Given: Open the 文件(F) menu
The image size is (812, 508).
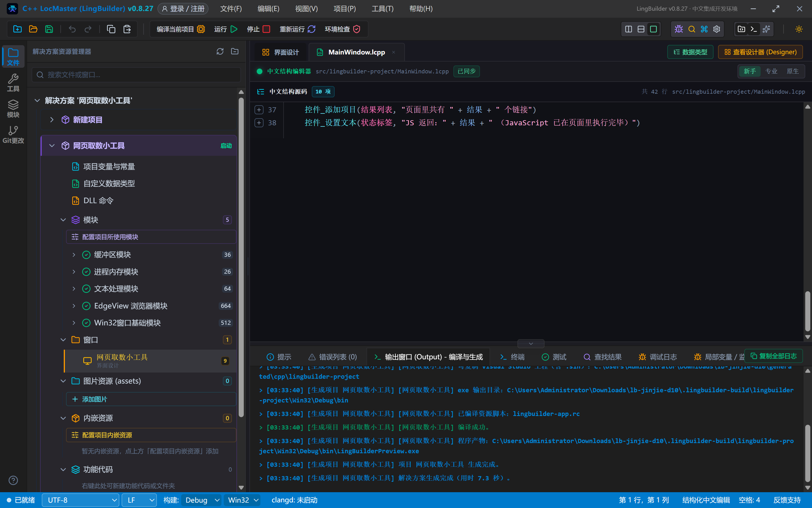Looking at the screenshot, I should [231, 9].
